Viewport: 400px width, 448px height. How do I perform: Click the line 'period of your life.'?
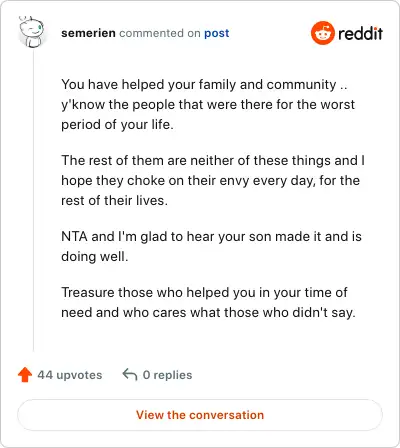117,125
